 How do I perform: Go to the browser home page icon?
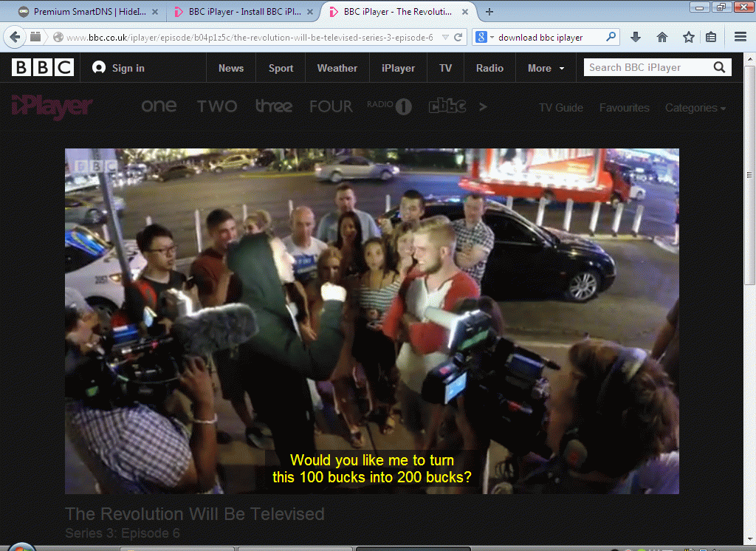[662, 37]
